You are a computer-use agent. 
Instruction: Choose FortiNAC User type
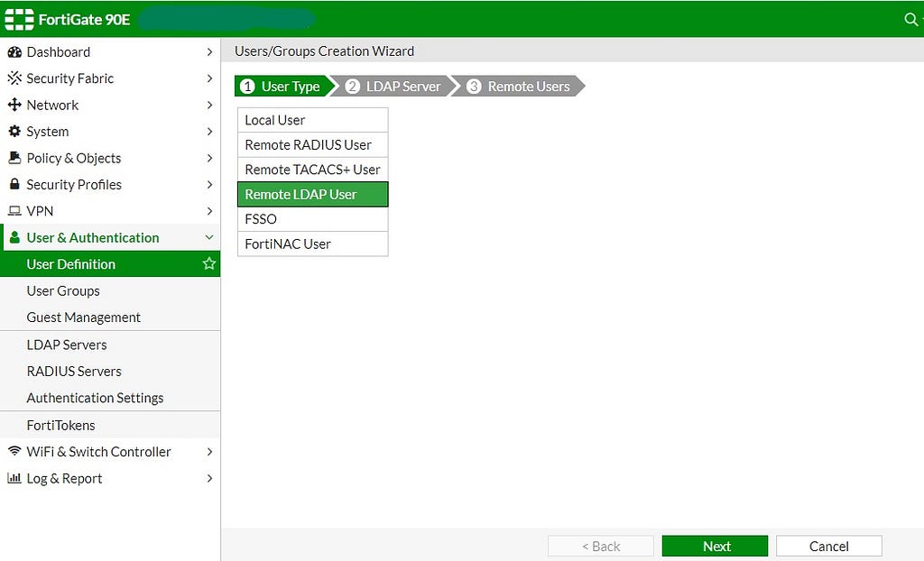[x=313, y=244]
